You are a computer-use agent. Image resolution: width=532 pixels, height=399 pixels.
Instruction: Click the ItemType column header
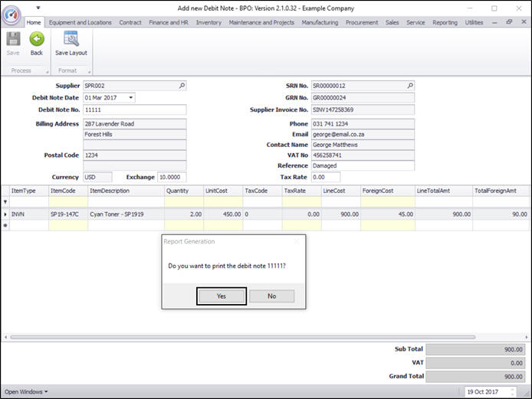(29, 191)
